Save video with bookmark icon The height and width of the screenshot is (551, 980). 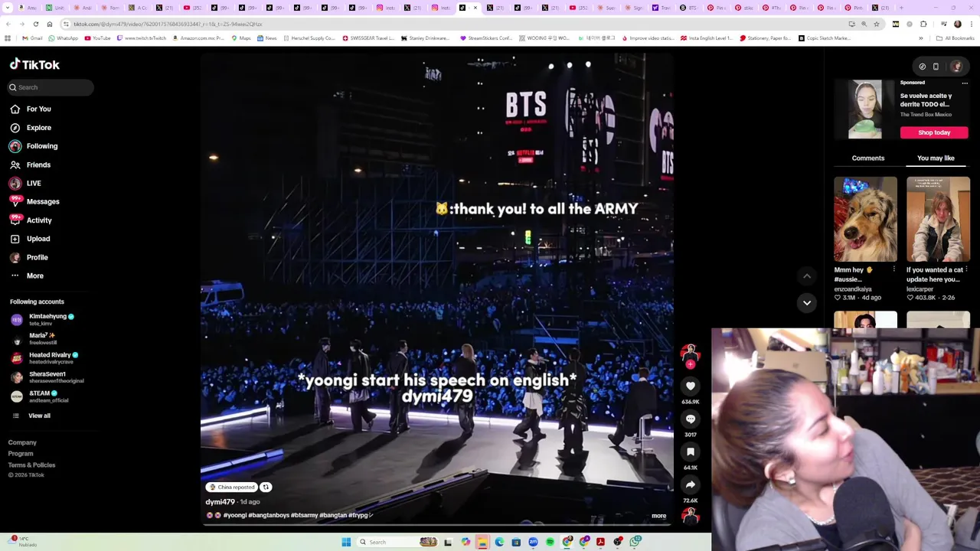[x=691, y=452]
